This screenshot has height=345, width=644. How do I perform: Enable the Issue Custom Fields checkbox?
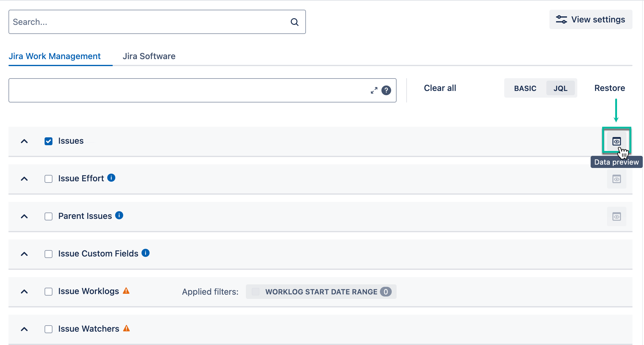(x=48, y=254)
